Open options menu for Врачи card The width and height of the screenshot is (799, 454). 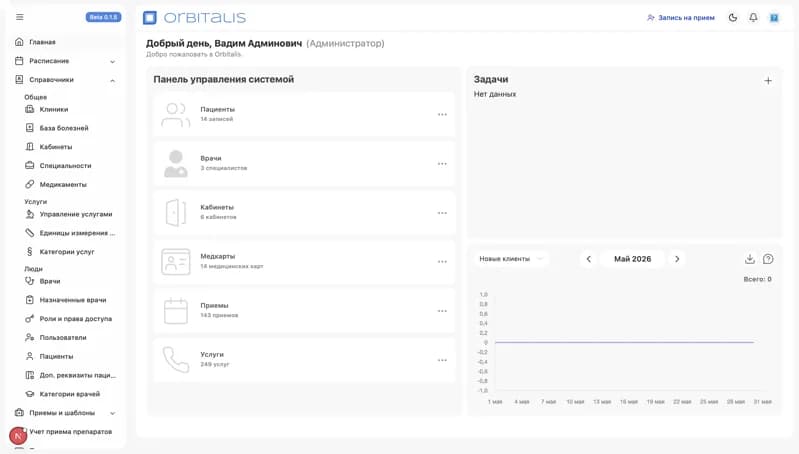click(442, 164)
